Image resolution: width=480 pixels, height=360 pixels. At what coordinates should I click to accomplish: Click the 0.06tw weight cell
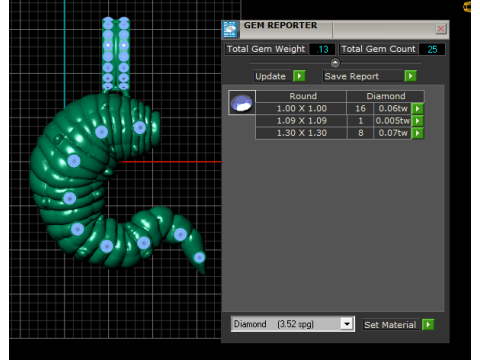tap(393, 109)
